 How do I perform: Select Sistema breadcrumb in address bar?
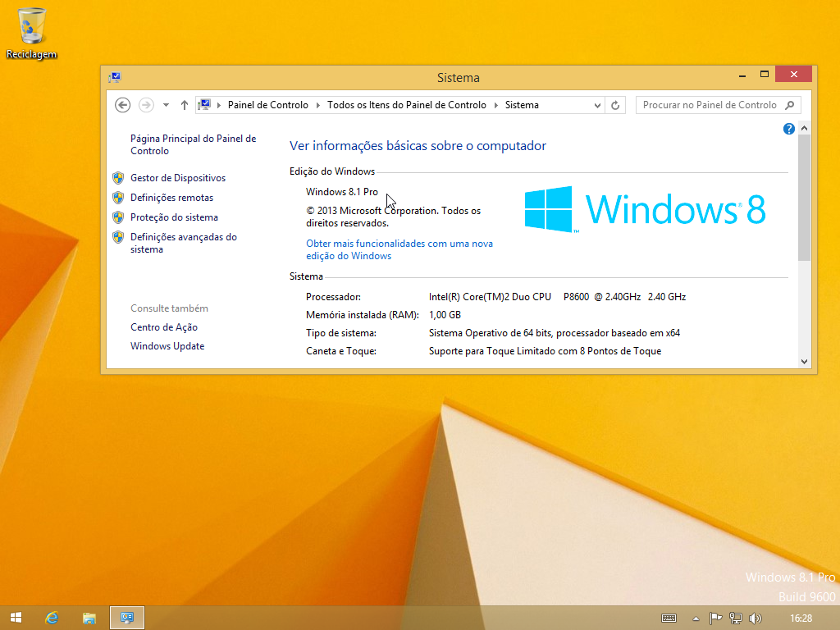(x=522, y=105)
